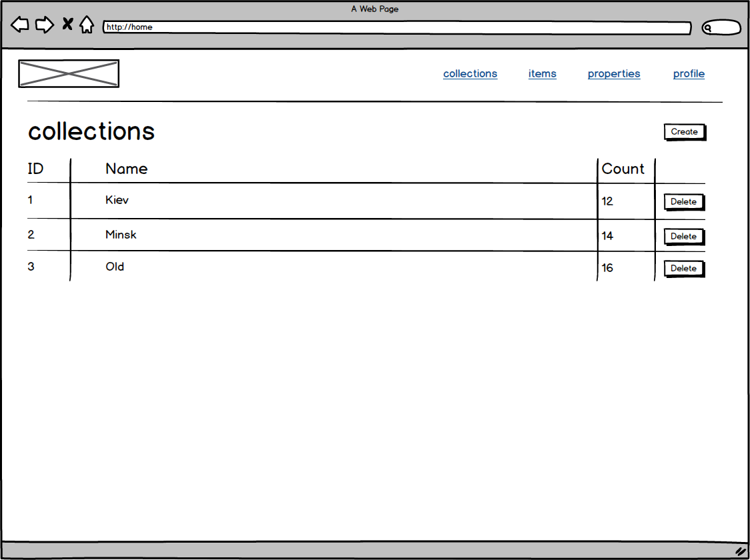Focus the http://home address bar

coord(397,27)
